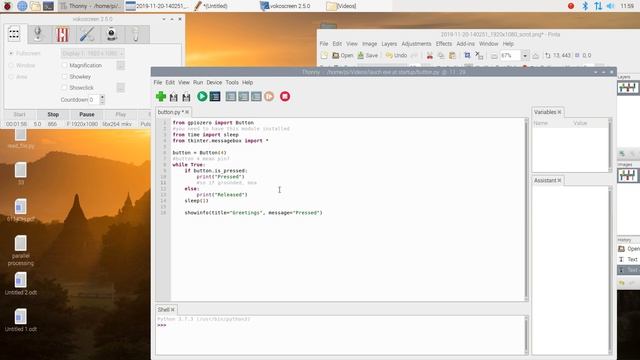Open the zoom percentage dropdown arrow in Pinta
This screenshot has width=640, height=360.
pyautogui.click(x=525, y=56)
